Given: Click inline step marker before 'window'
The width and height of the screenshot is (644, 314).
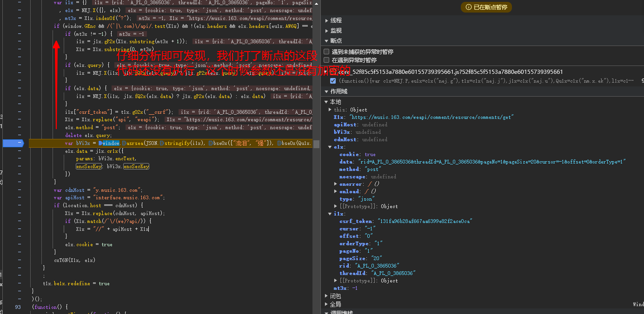Looking at the screenshot, I should [100, 143].
